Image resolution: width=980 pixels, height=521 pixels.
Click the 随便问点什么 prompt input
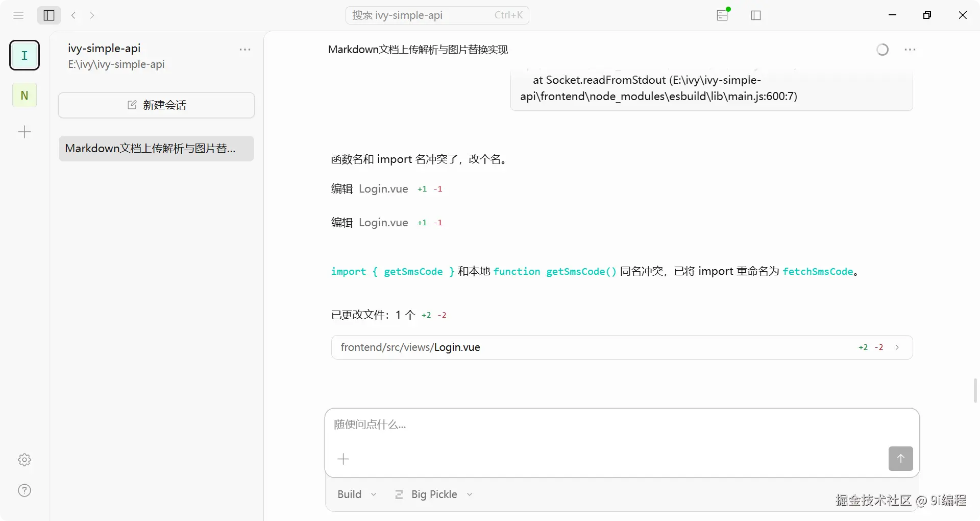622,425
